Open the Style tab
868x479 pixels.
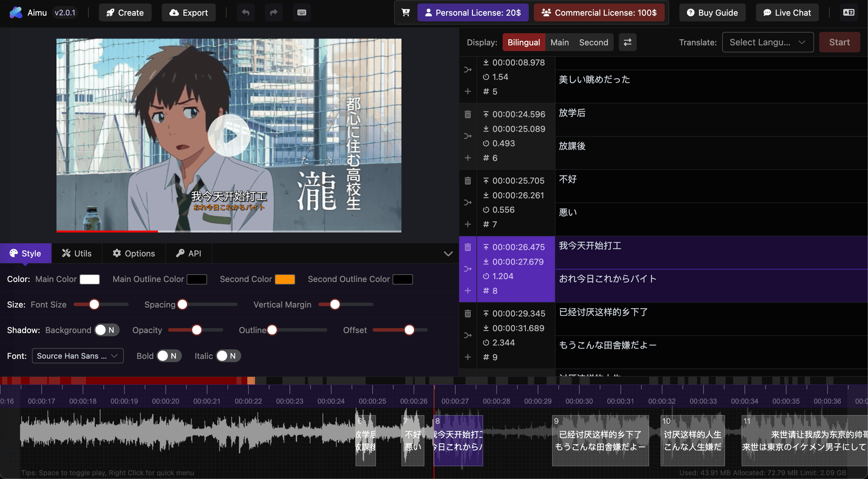26,254
